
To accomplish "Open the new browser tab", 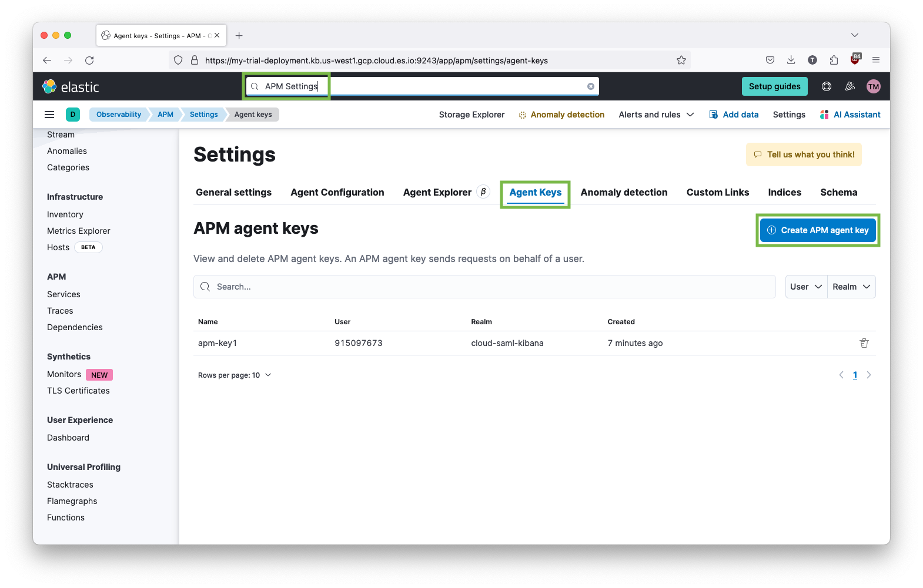I will 239,35.
